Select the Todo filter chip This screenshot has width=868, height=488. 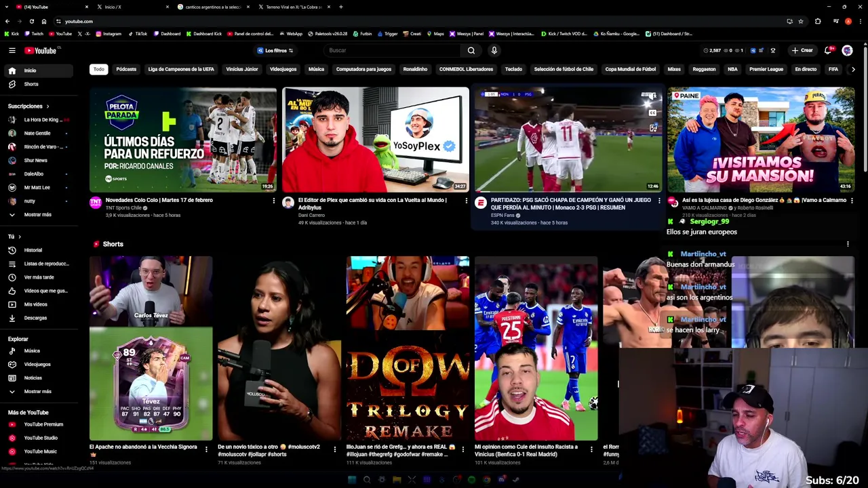[99, 69]
